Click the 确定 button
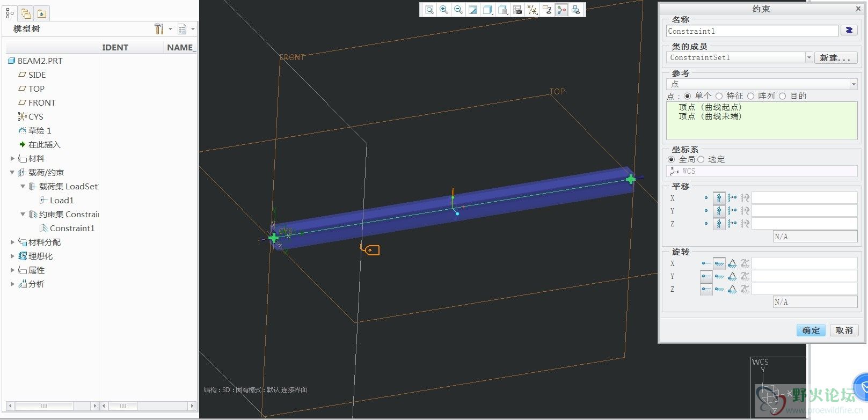The height and width of the screenshot is (420, 868). (811, 330)
